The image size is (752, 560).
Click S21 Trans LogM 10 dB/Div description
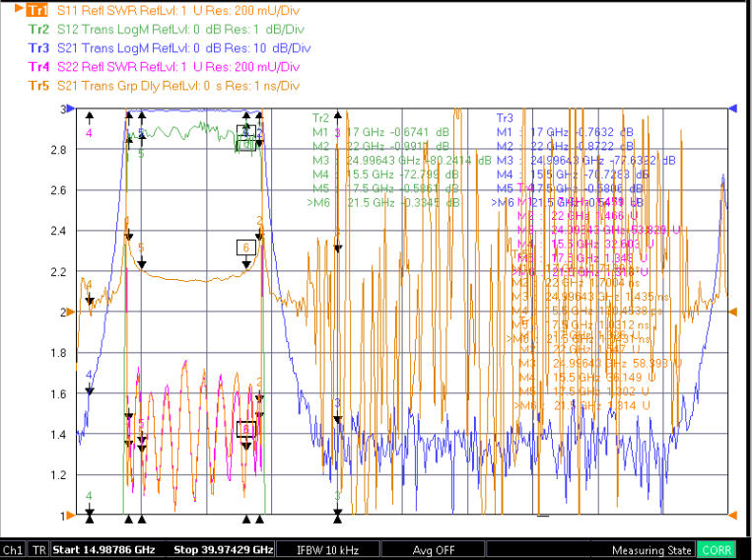pyautogui.click(x=183, y=48)
